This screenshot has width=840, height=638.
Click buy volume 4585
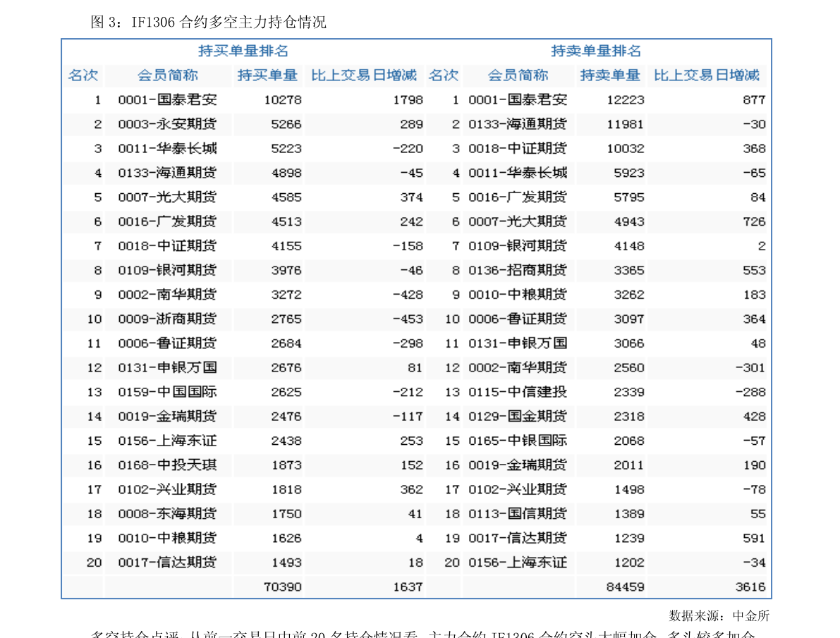[286, 197]
